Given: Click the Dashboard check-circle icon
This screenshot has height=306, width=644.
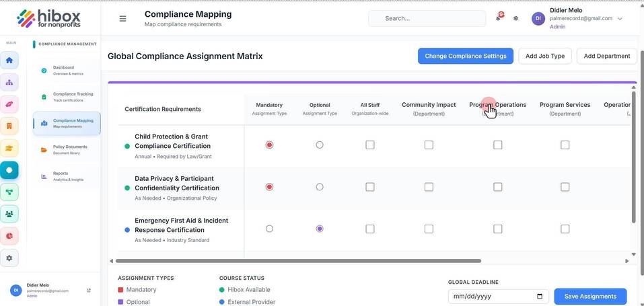Looking at the screenshot, I should 44,71.
